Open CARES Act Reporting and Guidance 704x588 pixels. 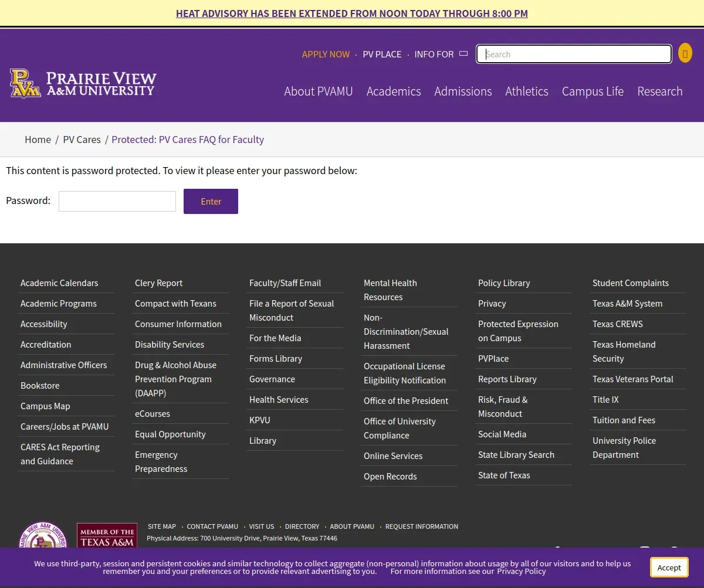[x=60, y=454]
